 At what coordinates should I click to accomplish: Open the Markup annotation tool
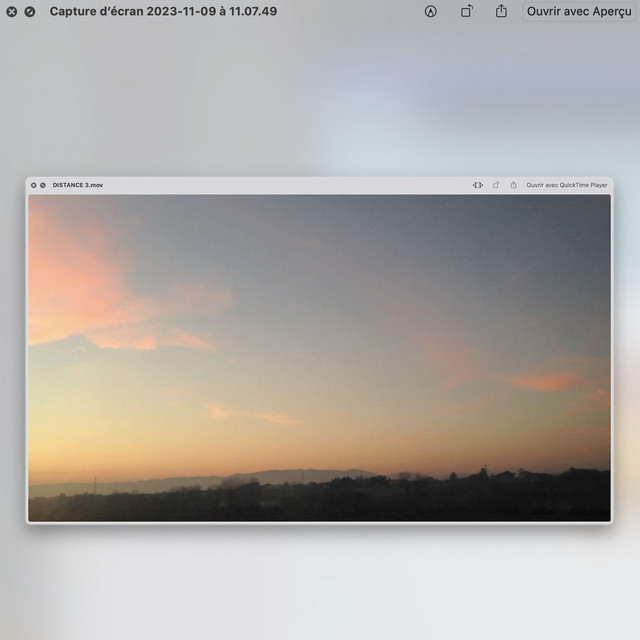click(x=431, y=11)
